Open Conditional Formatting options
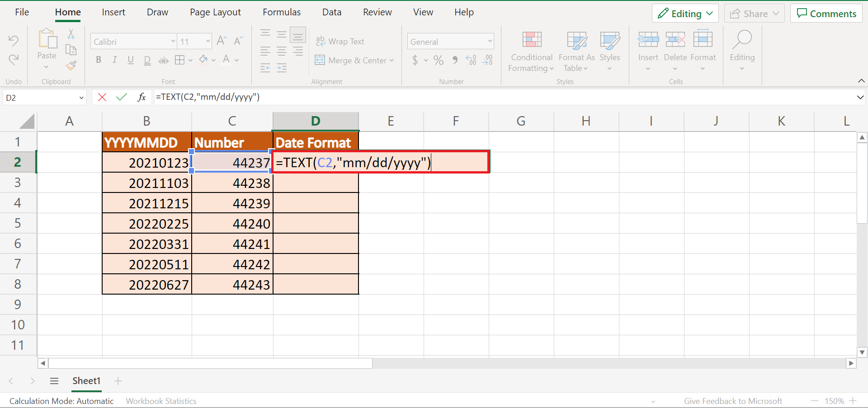 [531, 51]
